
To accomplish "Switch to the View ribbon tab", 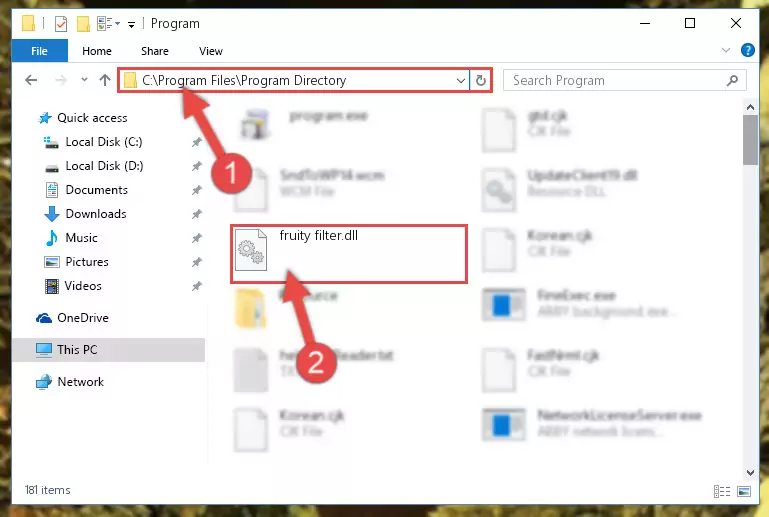I will pyautogui.click(x=211, y=51).
